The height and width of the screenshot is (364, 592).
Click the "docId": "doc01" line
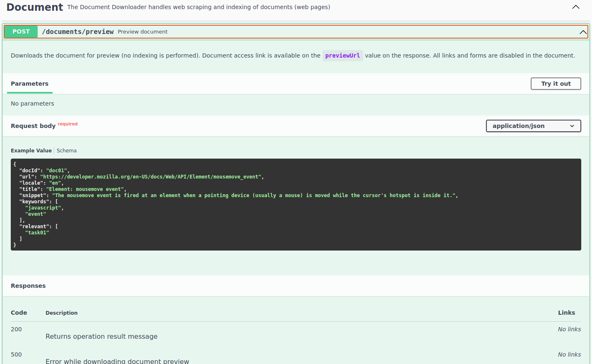click(44, 171)
